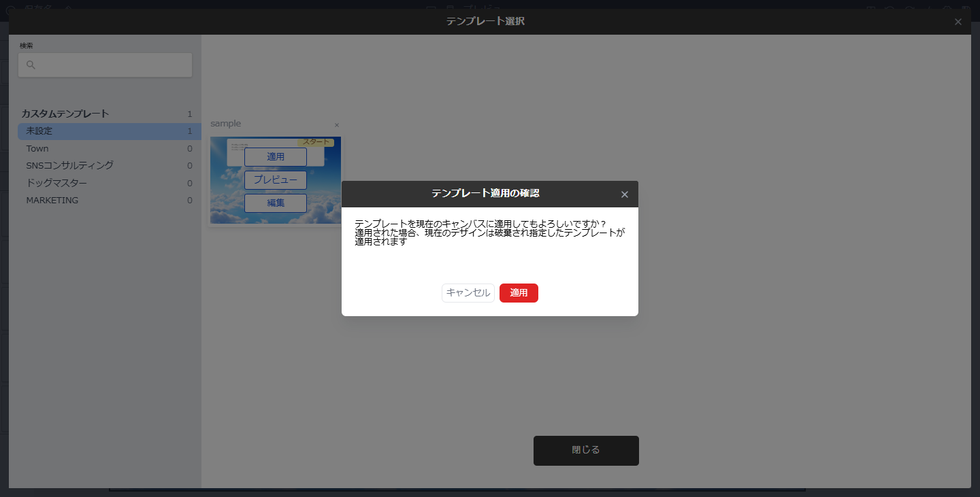Viewport: 980px width, 497px height.
Task: Close the template application confirmation dialog
Action: 624,194
